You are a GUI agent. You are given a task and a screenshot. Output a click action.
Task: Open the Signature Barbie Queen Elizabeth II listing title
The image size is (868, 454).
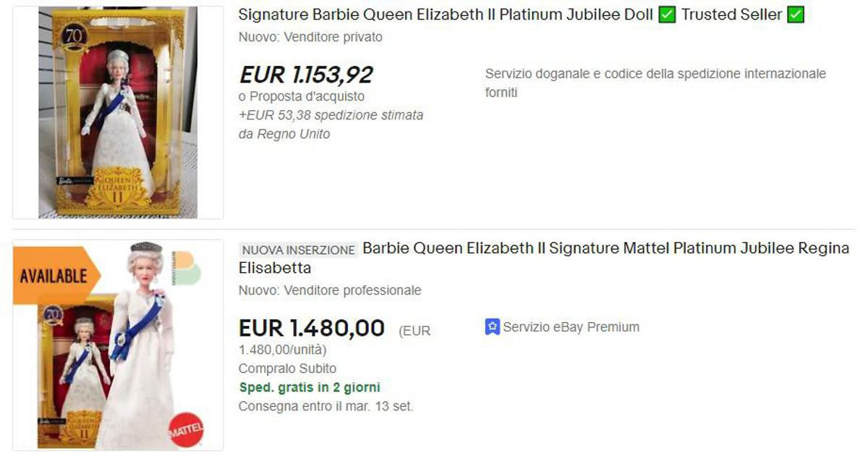pyautogui.click(x=446, y=14)
